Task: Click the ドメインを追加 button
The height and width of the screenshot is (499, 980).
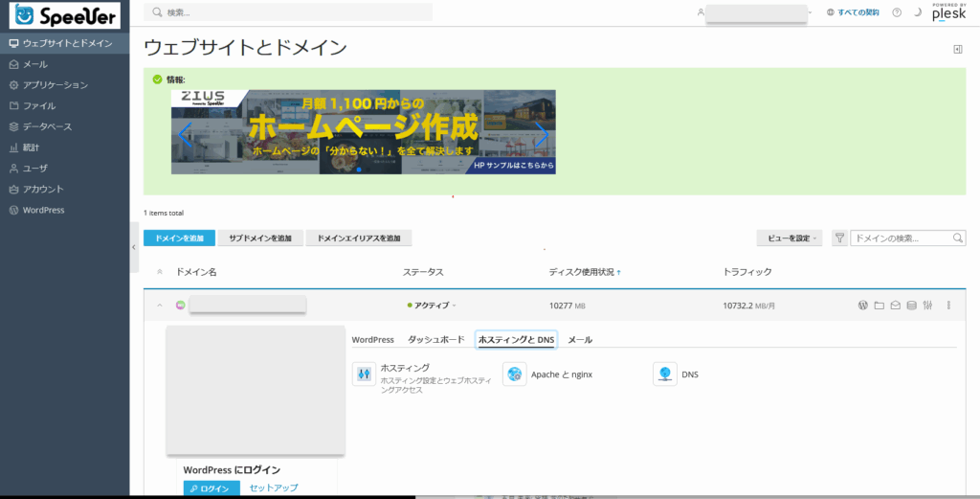Action: point(179,238)
